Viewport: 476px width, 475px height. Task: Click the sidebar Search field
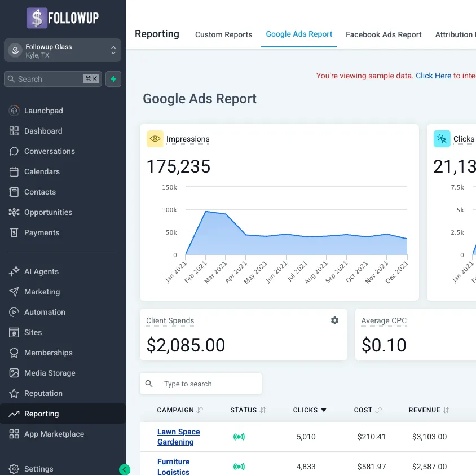click(53, 79)
